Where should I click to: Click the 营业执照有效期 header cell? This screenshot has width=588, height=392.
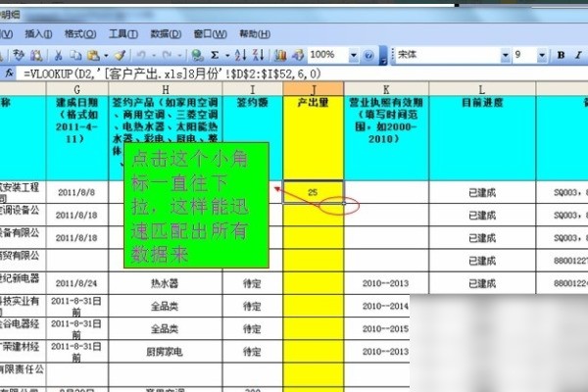(x=386, y=138)
